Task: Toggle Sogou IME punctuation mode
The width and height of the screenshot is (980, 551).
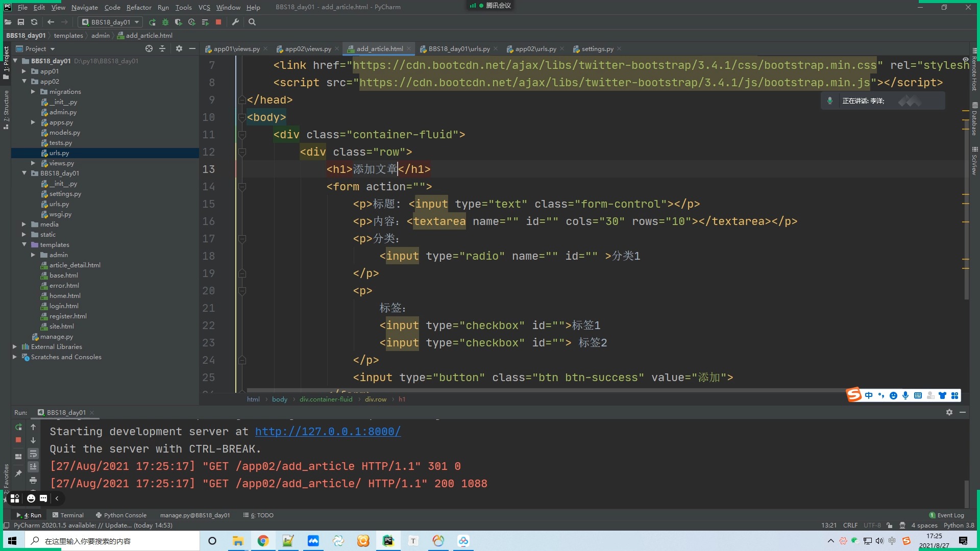Action: click(x=881, y=395)
